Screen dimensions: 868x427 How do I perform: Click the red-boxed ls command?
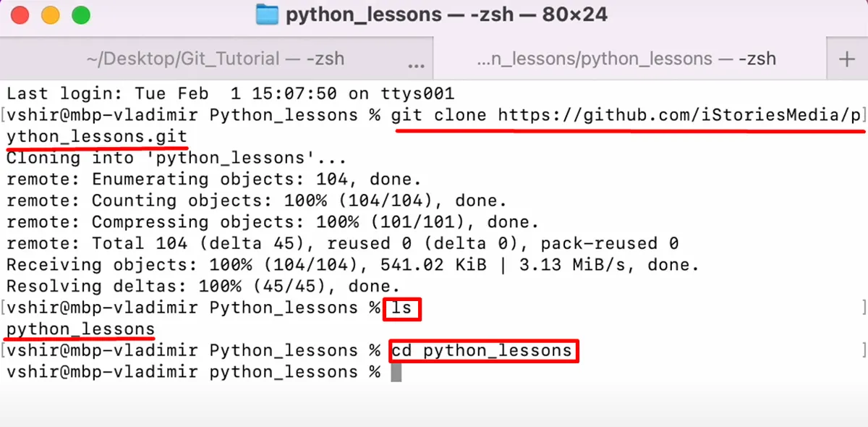pos(401,309)
